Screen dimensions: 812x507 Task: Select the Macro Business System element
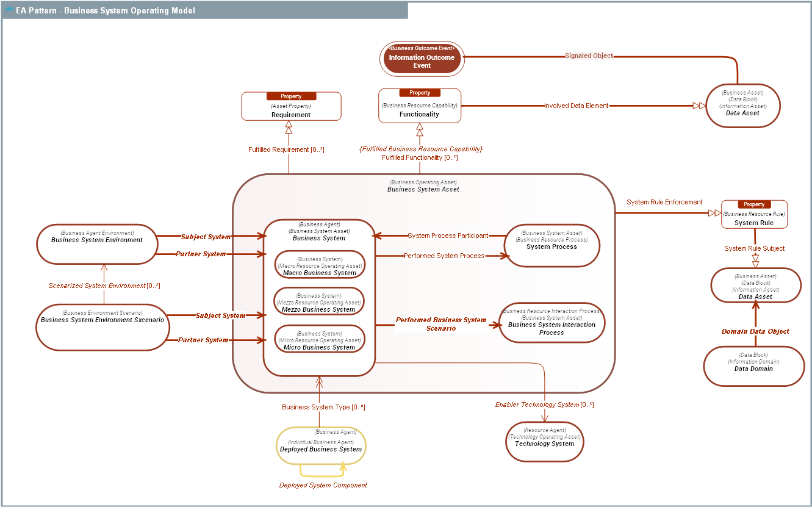320,265
